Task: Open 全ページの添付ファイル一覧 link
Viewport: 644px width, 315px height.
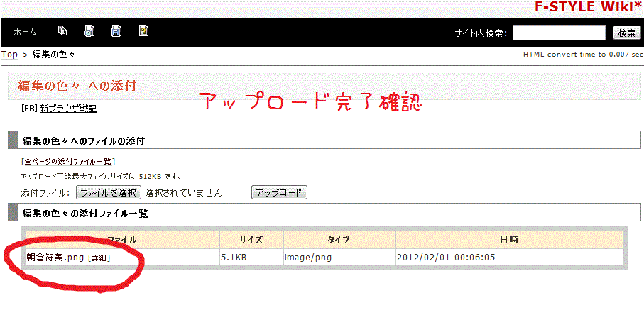Action: point(68,162)
